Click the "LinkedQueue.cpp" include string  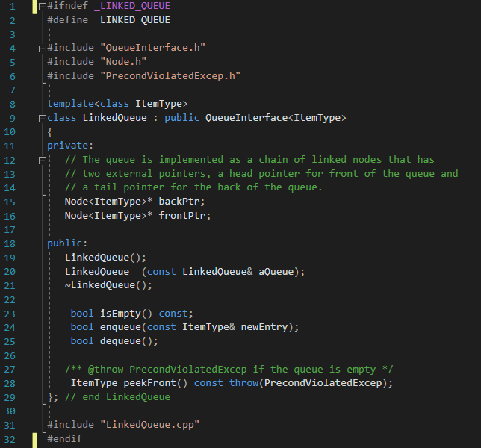(149, 425)
